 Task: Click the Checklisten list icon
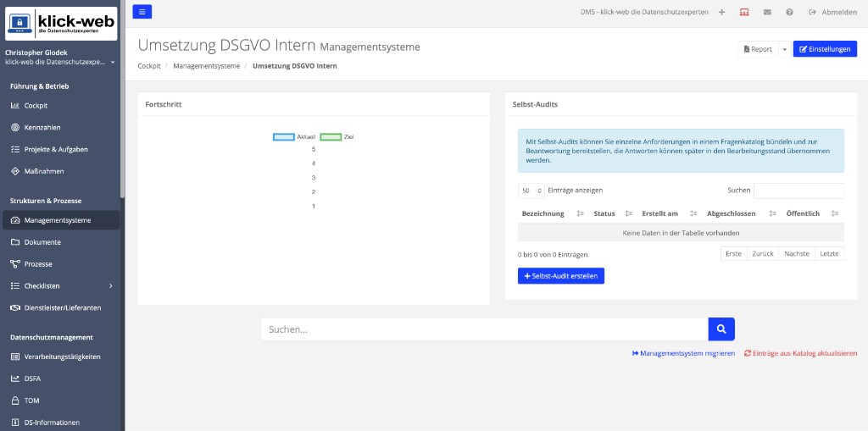[15, 286]
